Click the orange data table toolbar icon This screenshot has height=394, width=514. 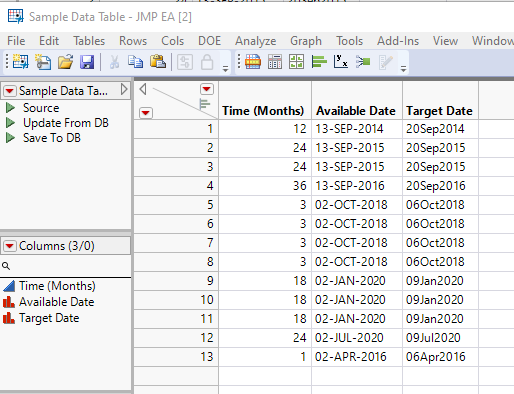253,62
